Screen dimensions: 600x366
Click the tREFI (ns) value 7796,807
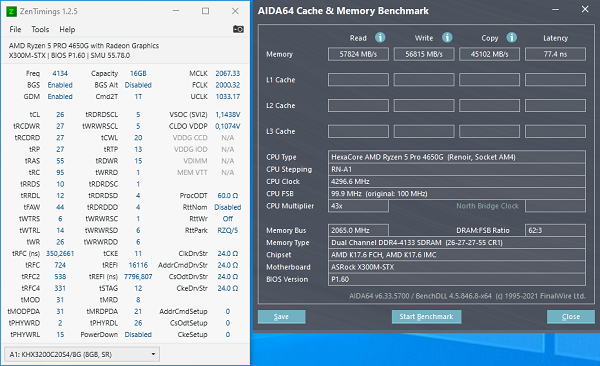[x=138, y=276]
